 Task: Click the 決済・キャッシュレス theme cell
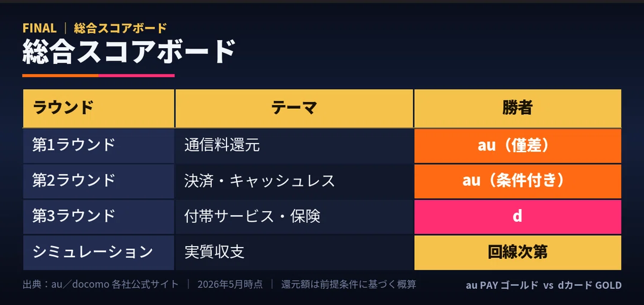click(294, 181)
